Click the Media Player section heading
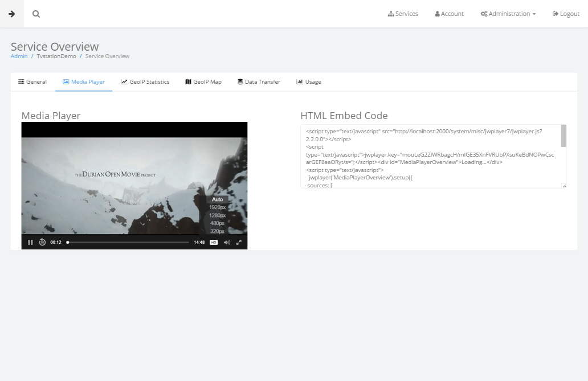Screen dimensions: 588x381 point(51,116)
